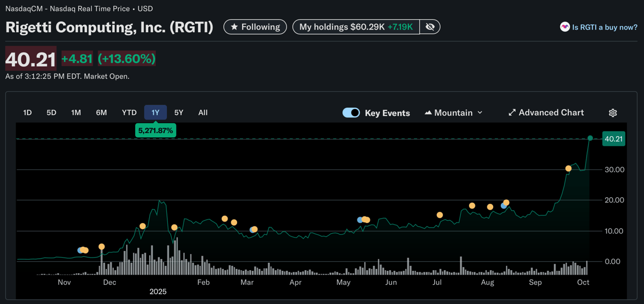Image resolution: width=644 pixels, height=304 pixels.
Task: Open My holdings $60.29K details
Action: [355, 27]
